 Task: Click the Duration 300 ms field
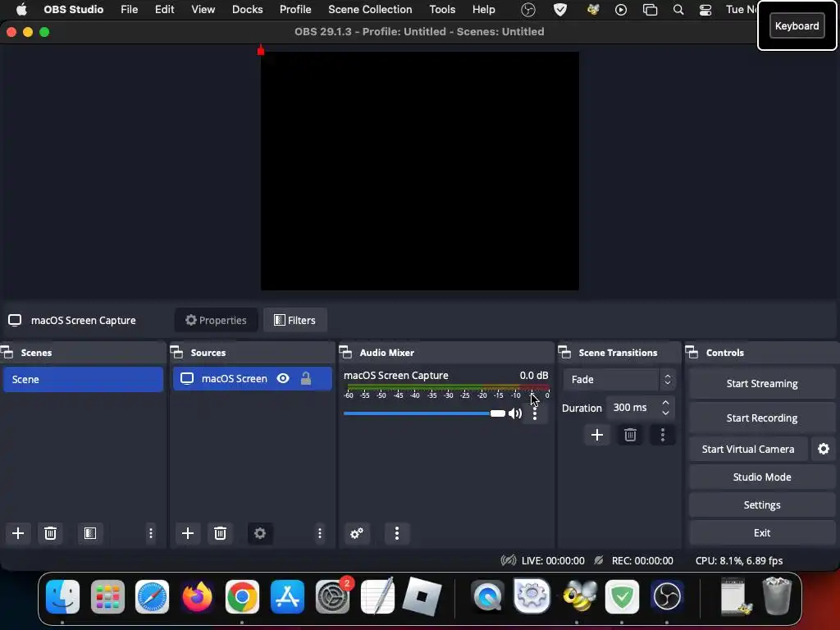click(640, 408)
